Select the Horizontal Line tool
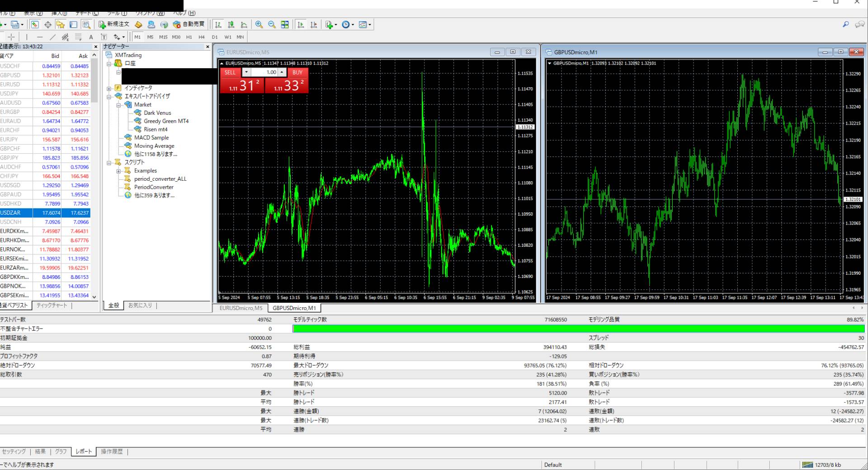The height and width of the screenshot is (470, 868). tap(40, 37)
